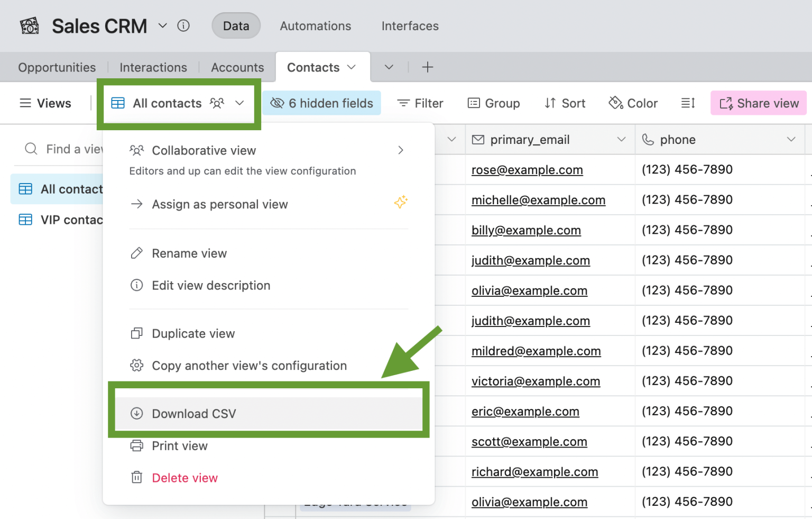Image resolution: width=812 pixels, height=519 pixels.
Task: Open the Filter options in toolbar
Action: pyautogui.click(x=420, y=103)
